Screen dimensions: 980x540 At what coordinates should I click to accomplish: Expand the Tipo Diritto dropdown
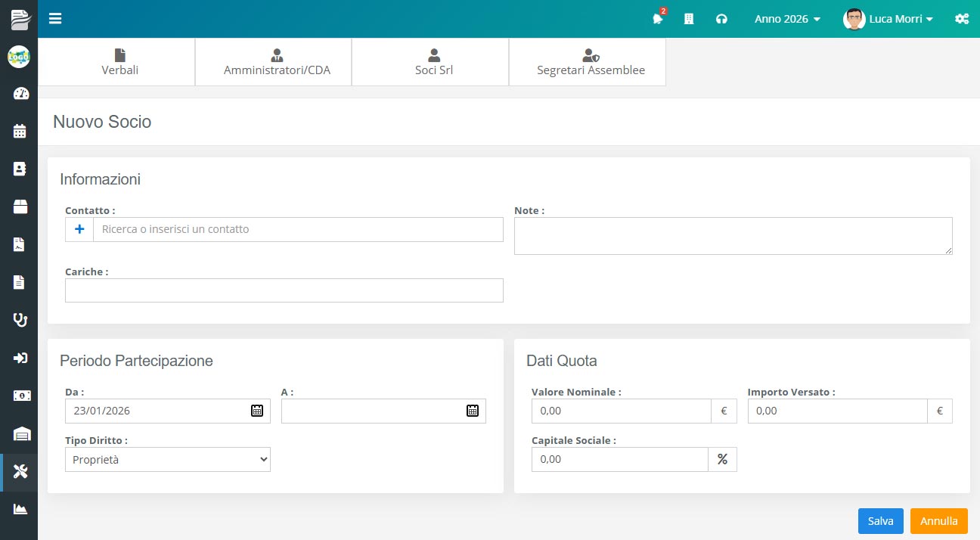tap(168, 459)
